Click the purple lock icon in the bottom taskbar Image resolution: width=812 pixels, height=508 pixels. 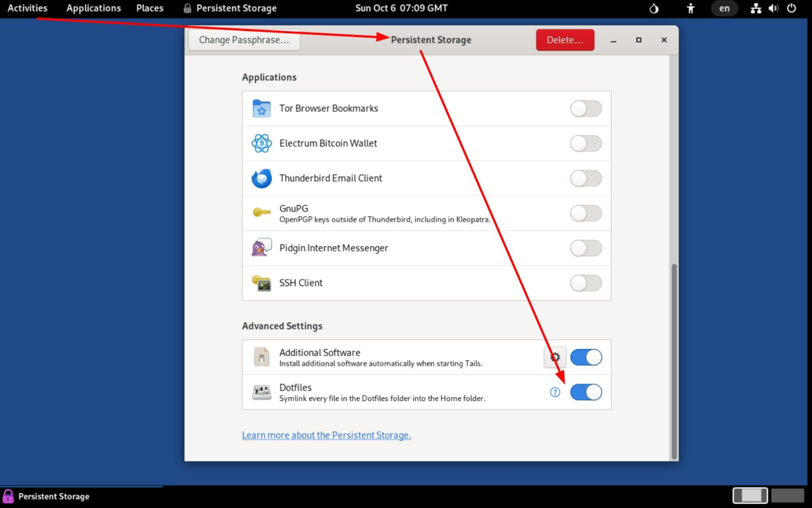tap(8, 496)
